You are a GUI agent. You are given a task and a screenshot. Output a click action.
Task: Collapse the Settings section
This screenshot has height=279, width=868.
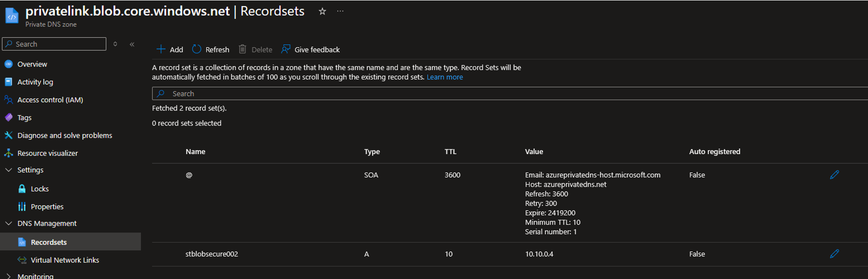point(8,170)
